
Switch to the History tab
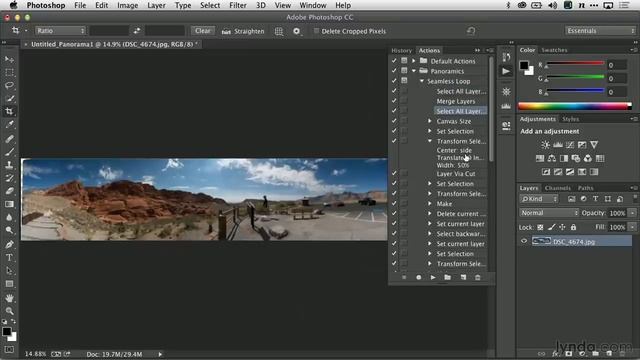402,50
